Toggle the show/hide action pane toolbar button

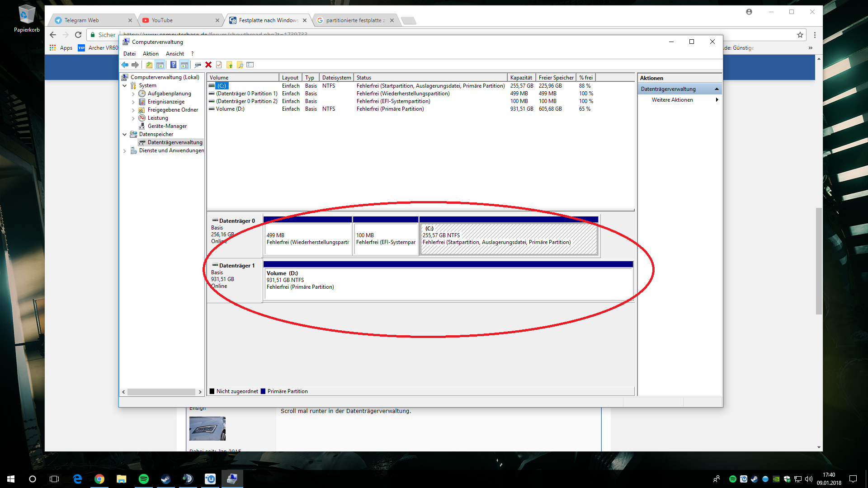pos(184,65)
